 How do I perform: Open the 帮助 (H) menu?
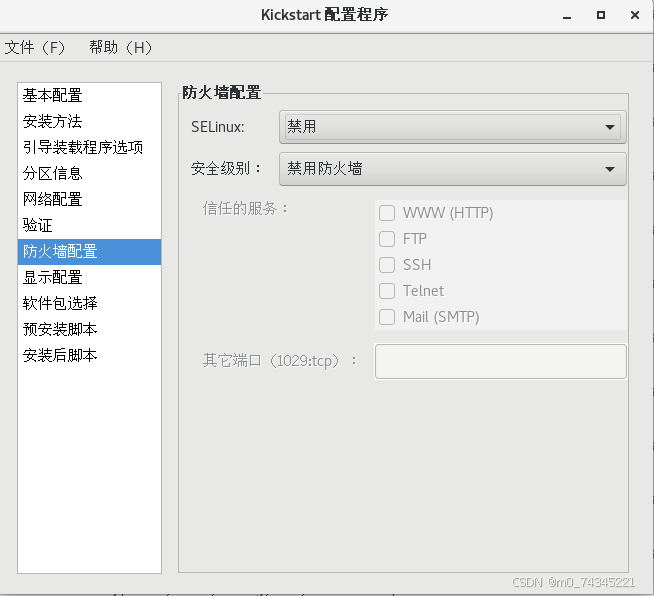tap(121, 47)
